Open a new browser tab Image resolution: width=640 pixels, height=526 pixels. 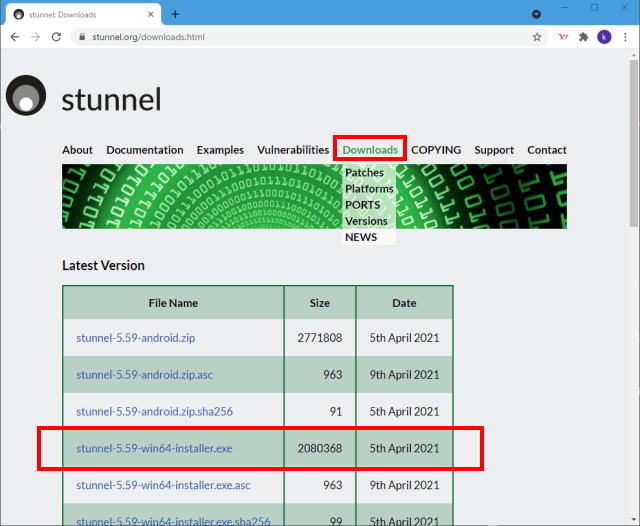[175, 14]
